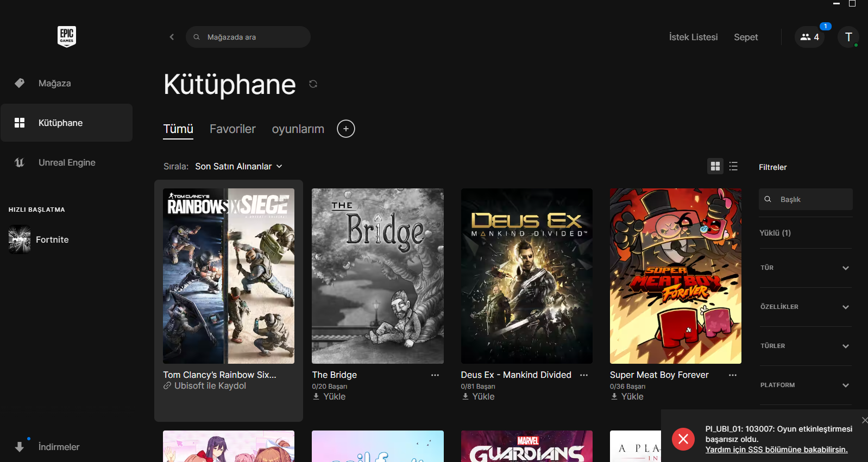The height and width of the screenshot is (462, 868).
Task: Open Mağaza in the sidebar
Action: pyautogui.click(x=66, y=83)
